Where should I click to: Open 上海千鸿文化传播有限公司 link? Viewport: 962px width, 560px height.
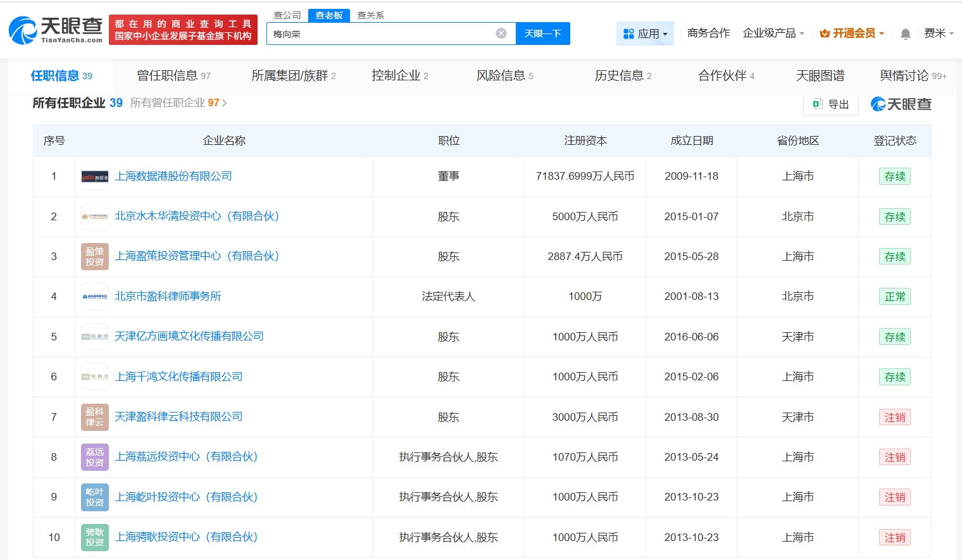178,376
